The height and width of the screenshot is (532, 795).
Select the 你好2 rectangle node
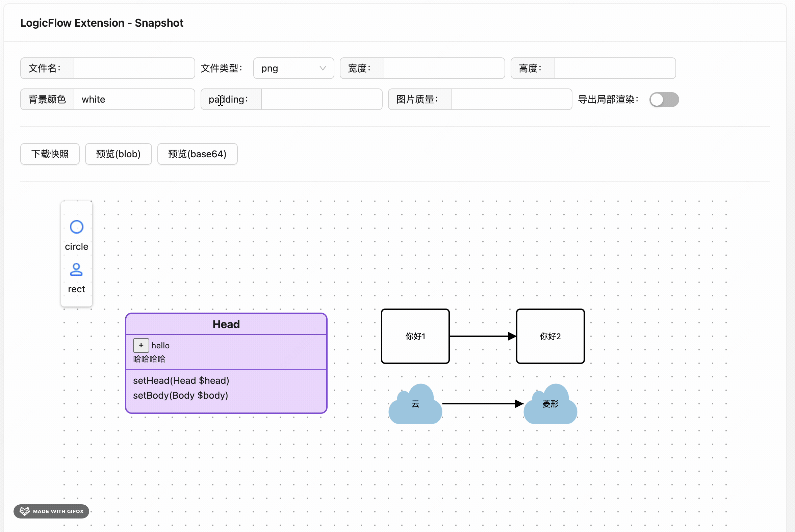(x=550, y=336)
